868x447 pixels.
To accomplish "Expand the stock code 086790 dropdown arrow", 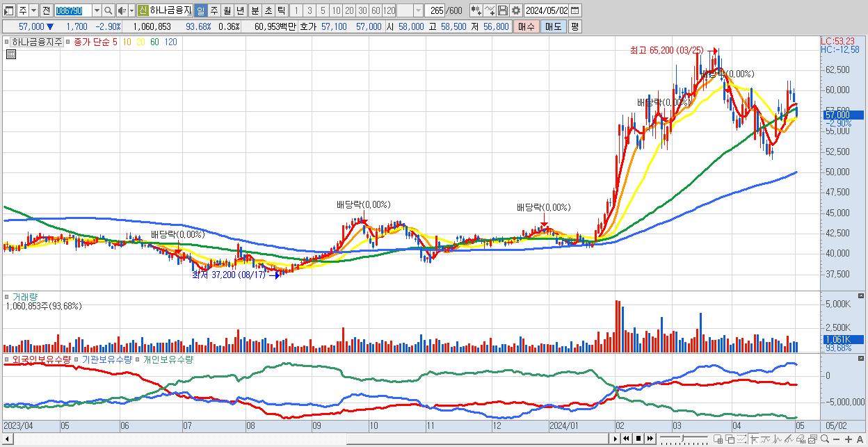I will pyautogui.click(x=97, y=10).
